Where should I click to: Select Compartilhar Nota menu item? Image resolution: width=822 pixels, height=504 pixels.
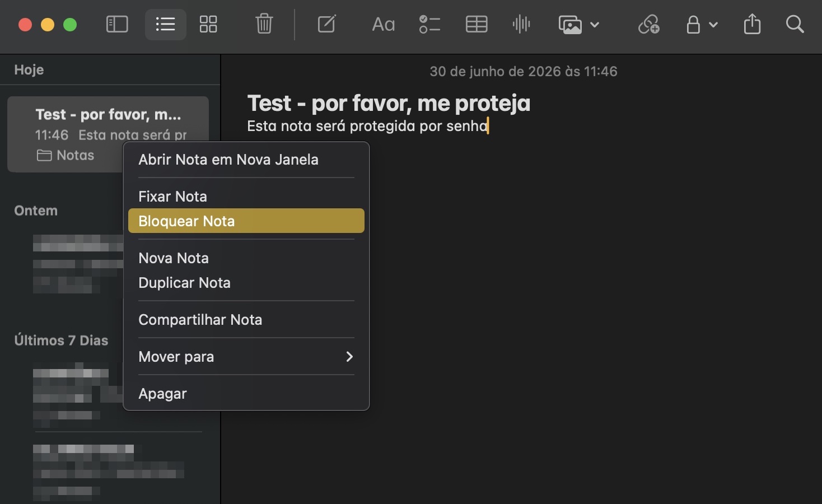(x=246, y=320)
